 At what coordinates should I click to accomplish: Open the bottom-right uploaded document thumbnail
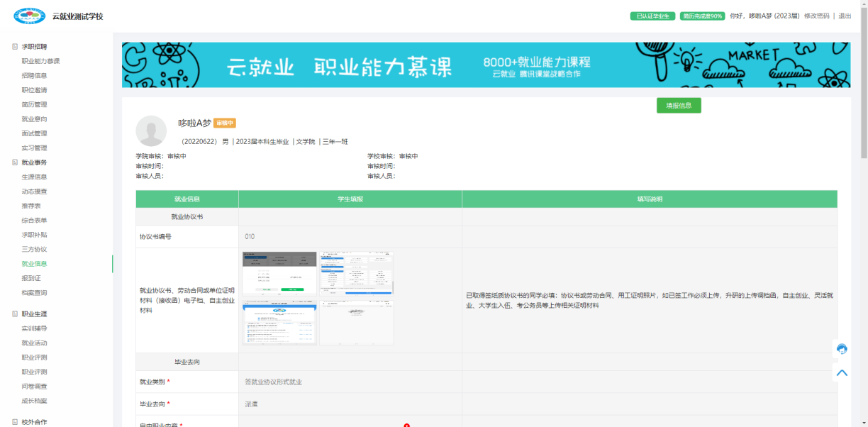coord(356,322)
